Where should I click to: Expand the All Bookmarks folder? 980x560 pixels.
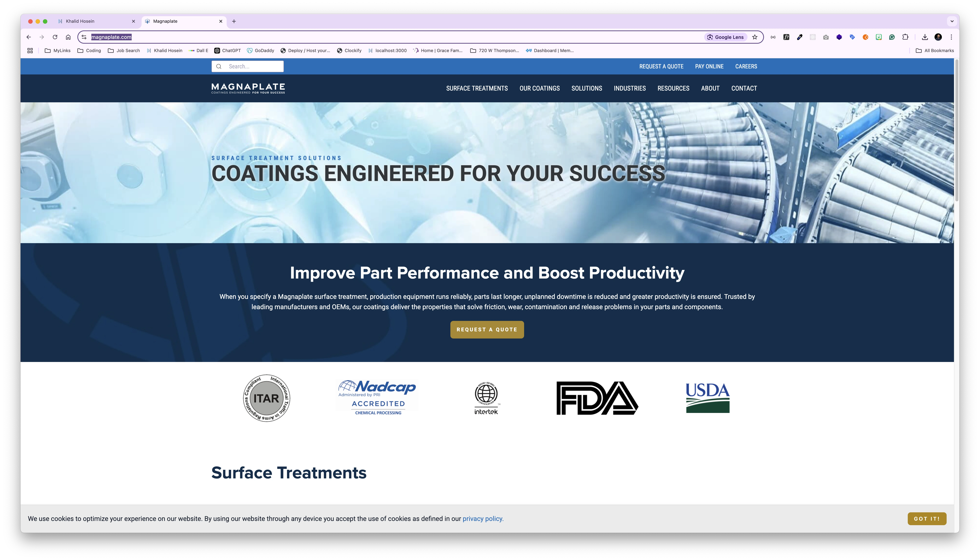pyautogui.click(x=935, y=50)
